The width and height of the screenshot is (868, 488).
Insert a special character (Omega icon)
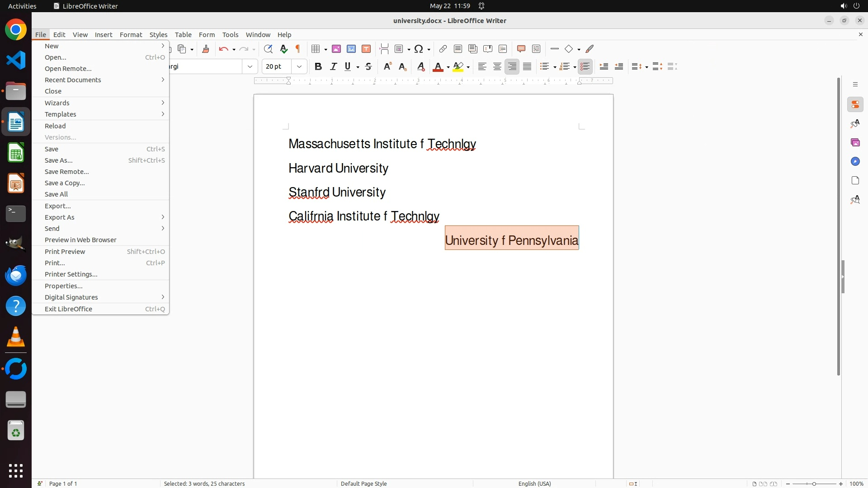tap(419, 49)
